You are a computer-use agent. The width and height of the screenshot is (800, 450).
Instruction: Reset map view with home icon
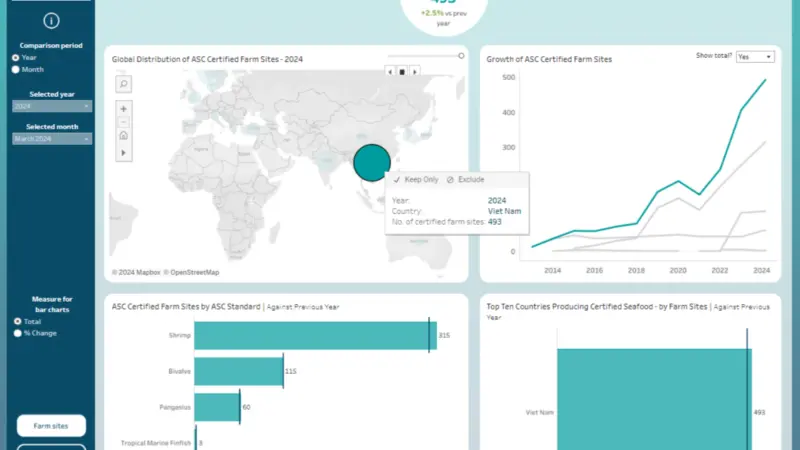[123, 135]
